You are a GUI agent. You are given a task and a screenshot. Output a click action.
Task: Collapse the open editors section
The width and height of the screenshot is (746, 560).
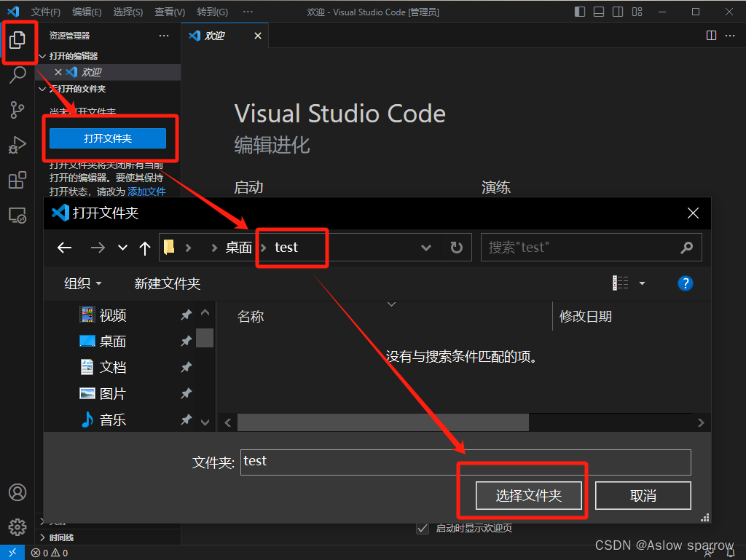(42, 56)
